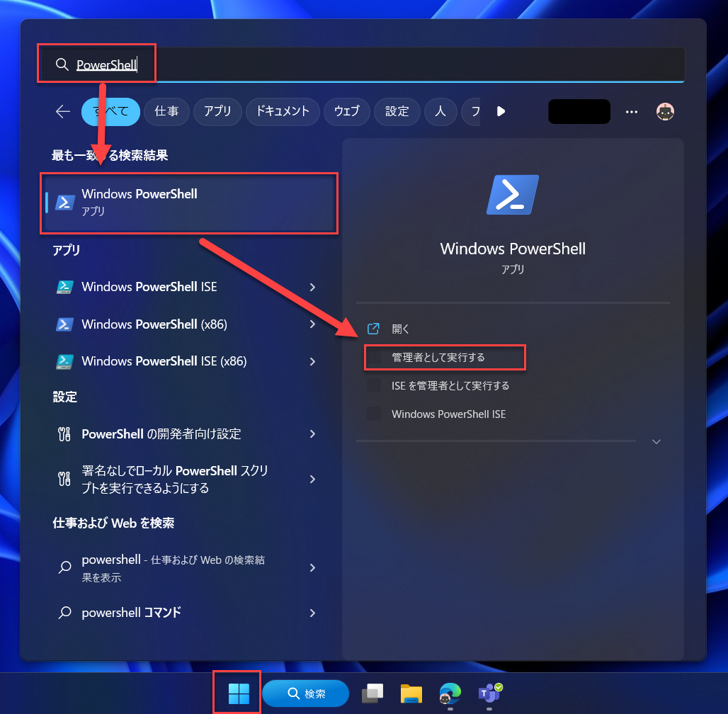Viewport: 728px width, 714px height.
Task: Click the 最も一致する検索結果 heading
Action: 110,155
